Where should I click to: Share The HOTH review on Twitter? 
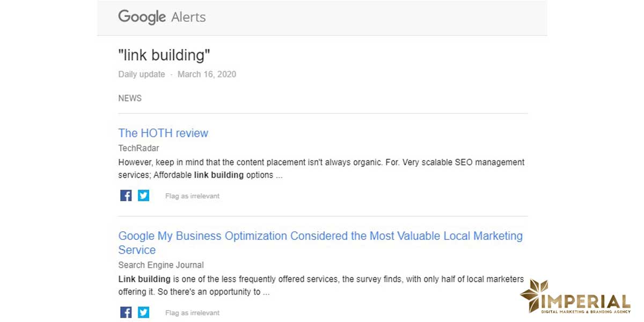point(143,196)
